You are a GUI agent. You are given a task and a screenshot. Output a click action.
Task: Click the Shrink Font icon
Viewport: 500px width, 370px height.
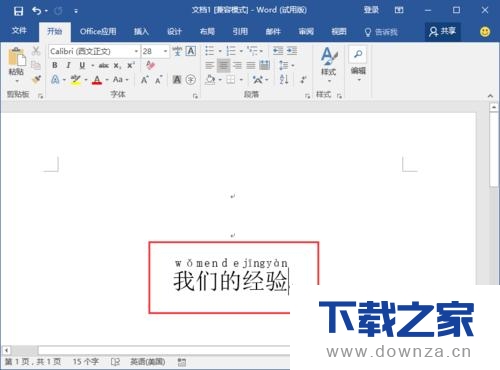[158, 80]
